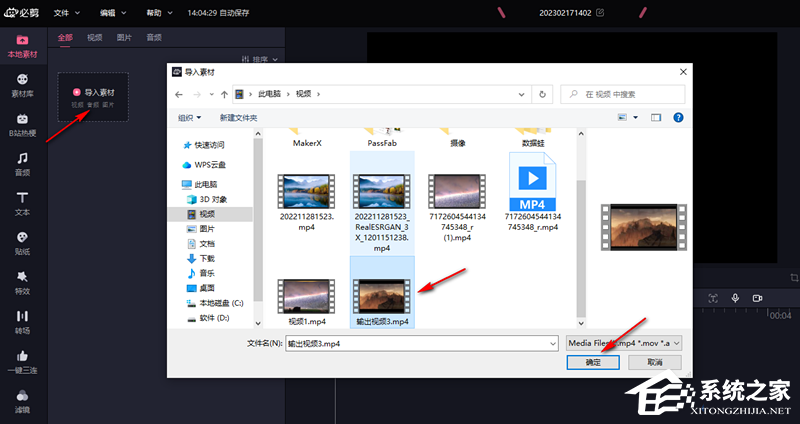The height and width of the screenshot is (424, 800).
Task: Select the 文本 text tool in sidebar
Action: pyautogui.click(x=22, y=204)
